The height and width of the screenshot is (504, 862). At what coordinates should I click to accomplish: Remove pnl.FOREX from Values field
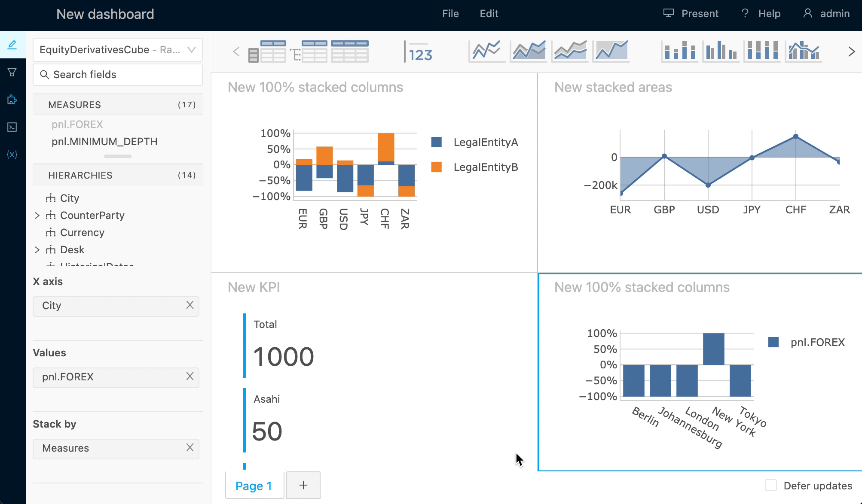[x=190, y=377]
